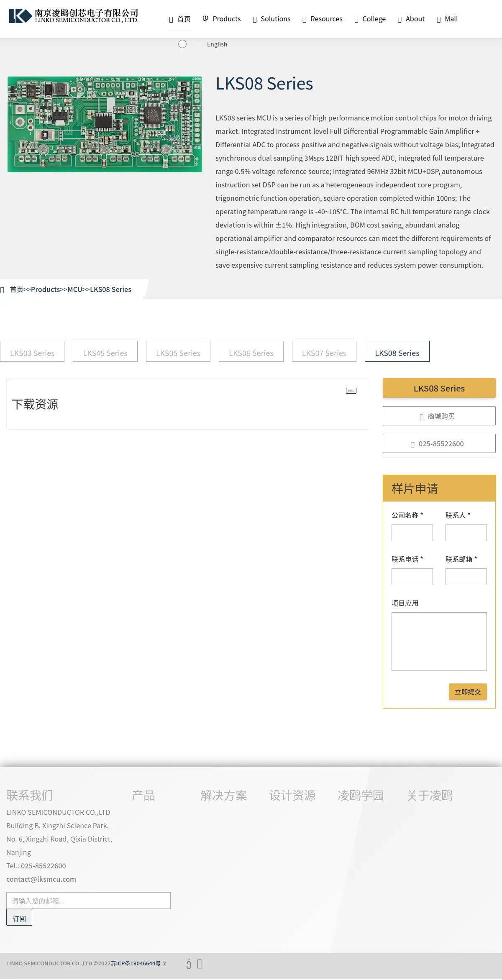Submit the sample request with 立即提交

(468, 691)
